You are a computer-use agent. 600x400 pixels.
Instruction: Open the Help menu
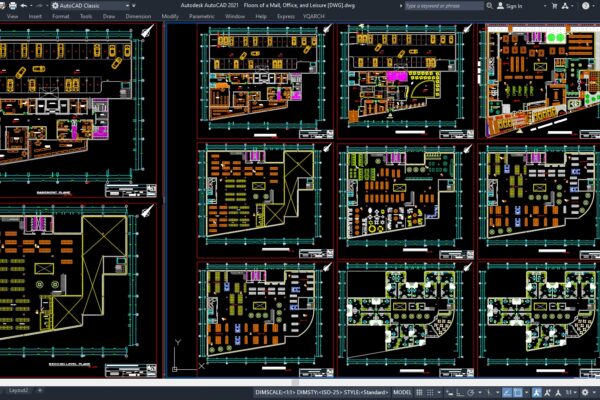261,16
